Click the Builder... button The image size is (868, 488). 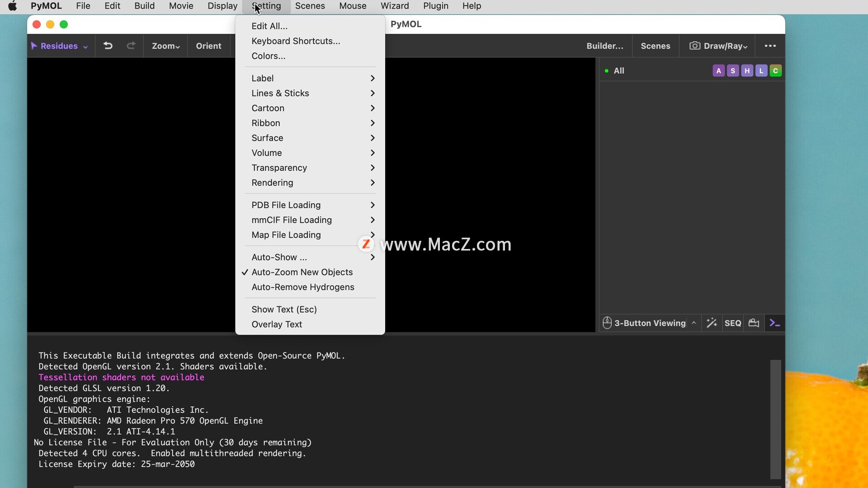point(605,46)
